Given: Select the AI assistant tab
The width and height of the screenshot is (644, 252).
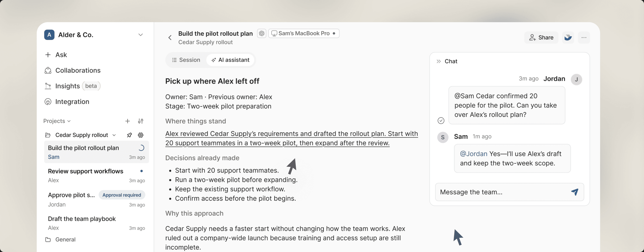Looking at the screenshot, I should tap(230, 60).
